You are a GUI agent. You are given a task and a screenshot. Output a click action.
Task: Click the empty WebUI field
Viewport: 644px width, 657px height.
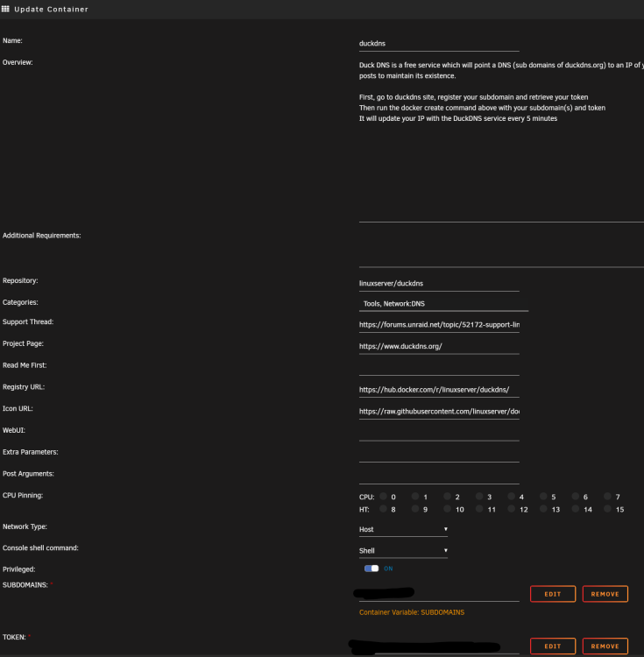coord(439,434)
